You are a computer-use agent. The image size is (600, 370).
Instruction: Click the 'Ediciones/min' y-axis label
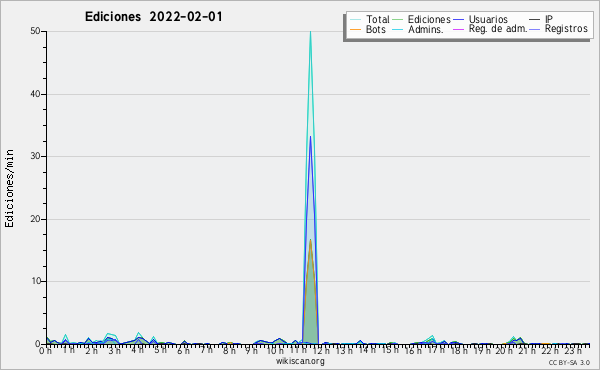pyautogui.click(x=10, y=188)
